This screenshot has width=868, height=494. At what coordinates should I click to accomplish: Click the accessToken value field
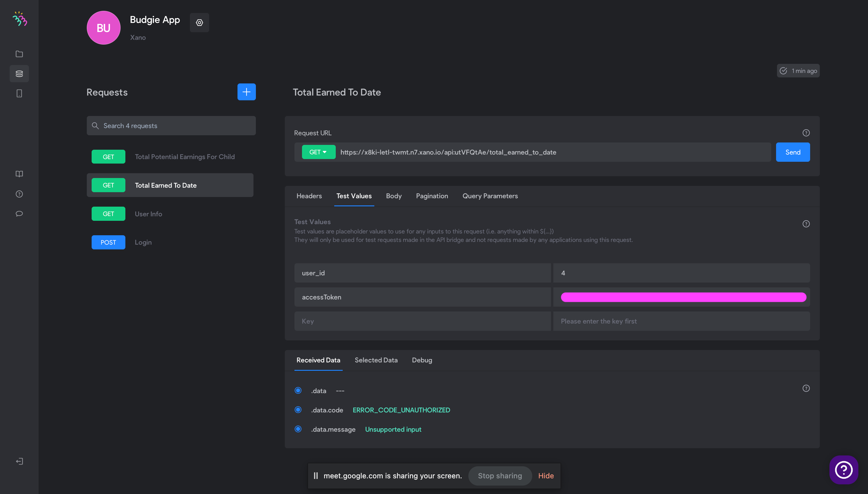[681, 297]
